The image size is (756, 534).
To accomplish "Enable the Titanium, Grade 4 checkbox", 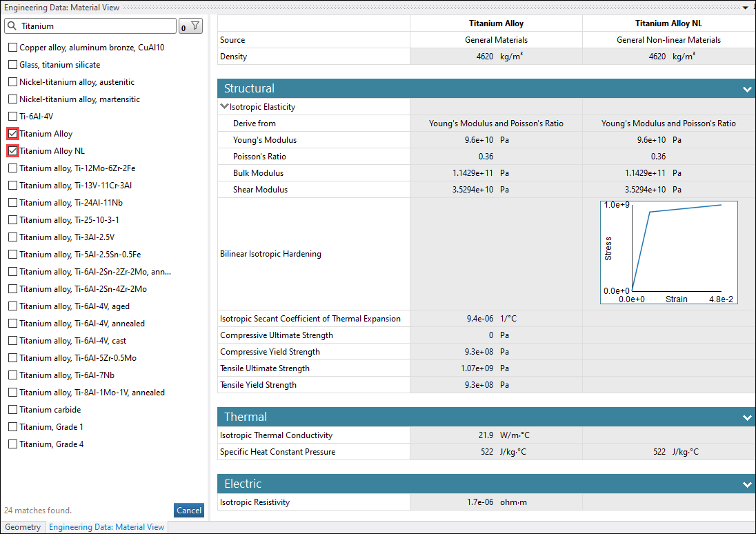I will pos(13,444).
